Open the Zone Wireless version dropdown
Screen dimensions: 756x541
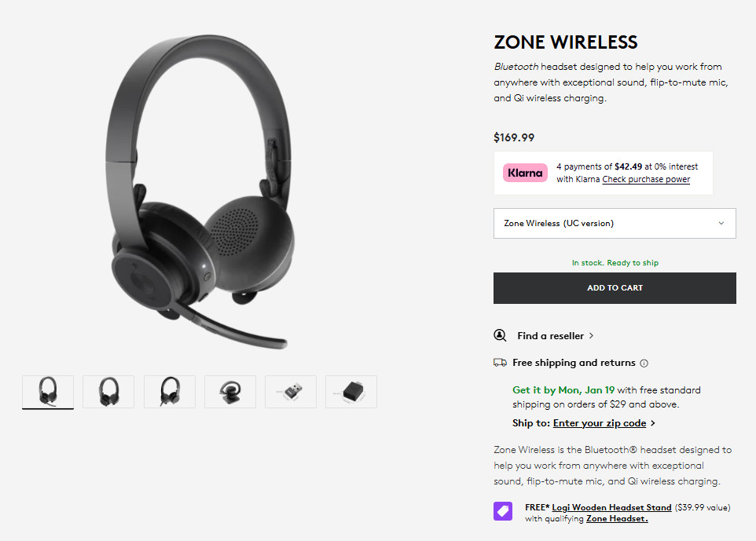(614, 223)
